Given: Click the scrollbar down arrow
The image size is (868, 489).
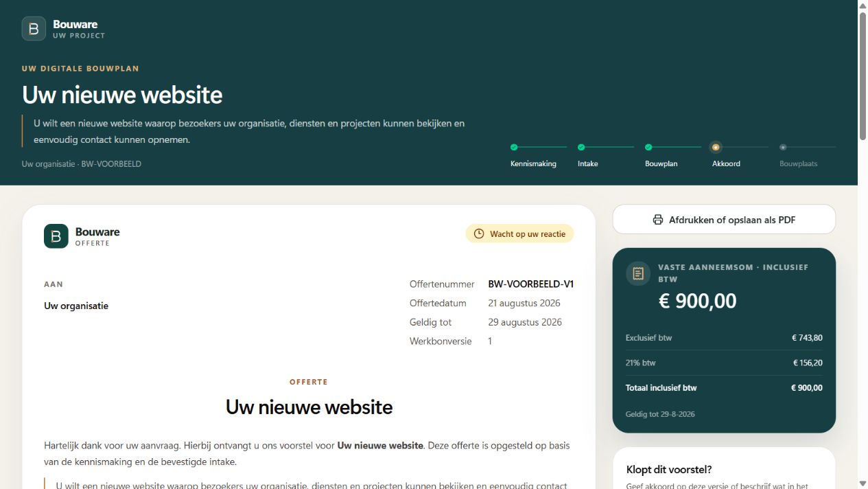Looking at the screenshot, I should [x=863, y=484].
